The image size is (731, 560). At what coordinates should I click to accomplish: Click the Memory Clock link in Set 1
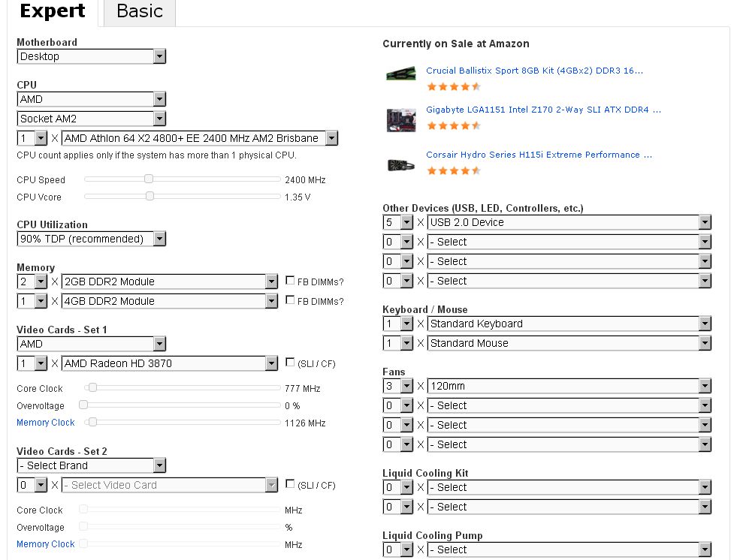(46, 423)
